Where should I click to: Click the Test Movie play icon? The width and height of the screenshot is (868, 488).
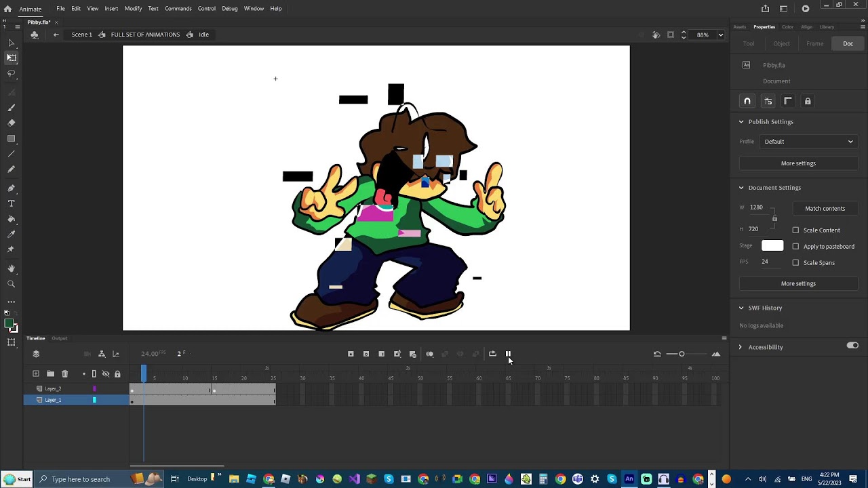coord(806,9)
